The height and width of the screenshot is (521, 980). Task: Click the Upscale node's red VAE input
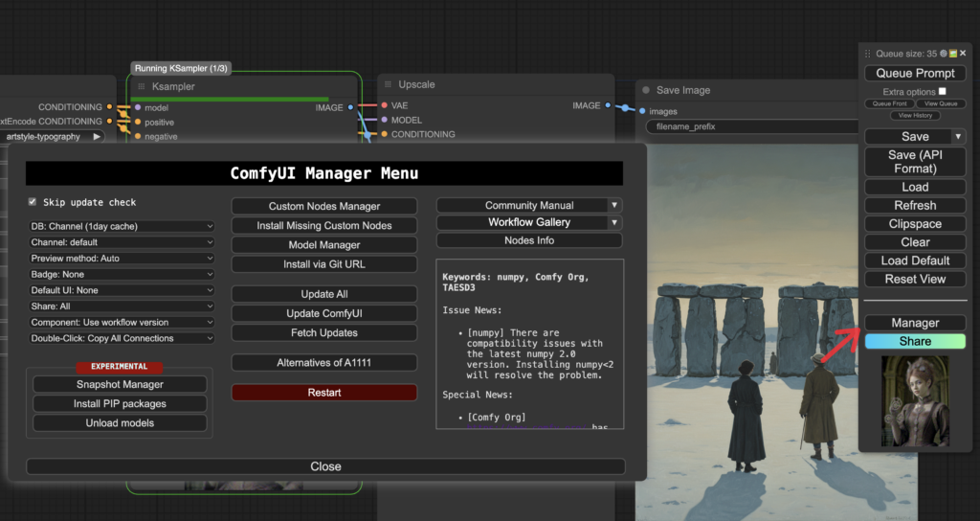coord(384,105)
